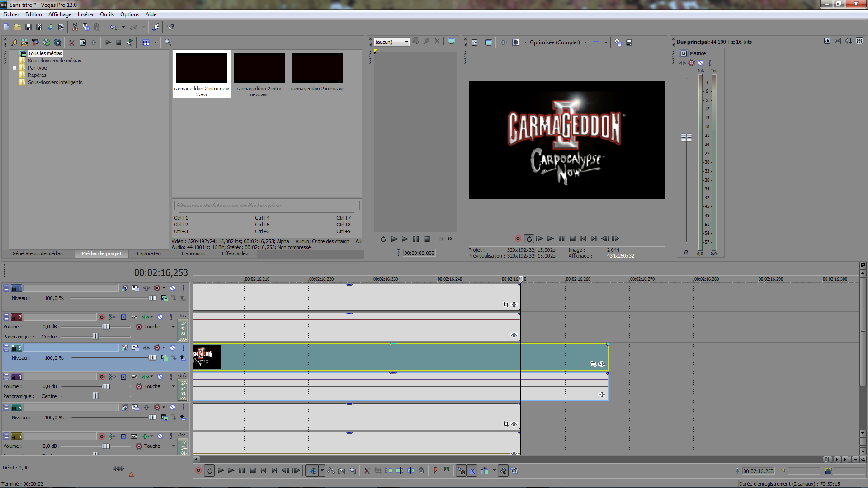Open the Fichier menu
This screenshot has width=868, height=488.
(x=11, y=14)
